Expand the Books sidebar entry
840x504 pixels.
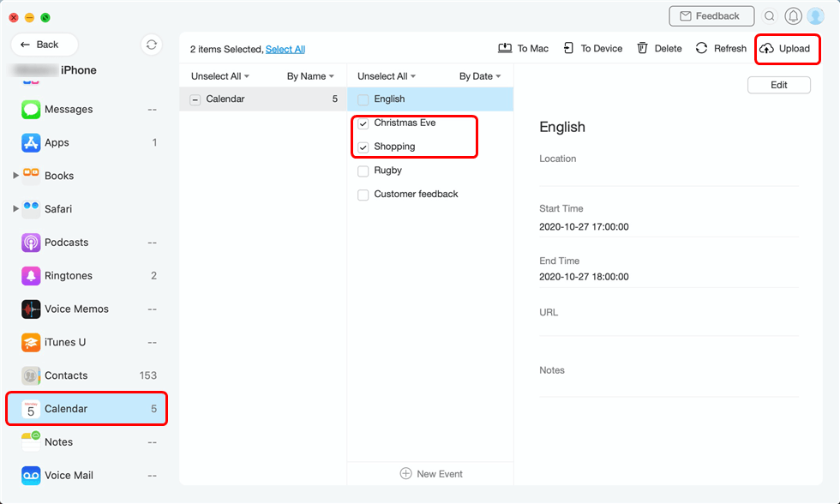(15, 176)
